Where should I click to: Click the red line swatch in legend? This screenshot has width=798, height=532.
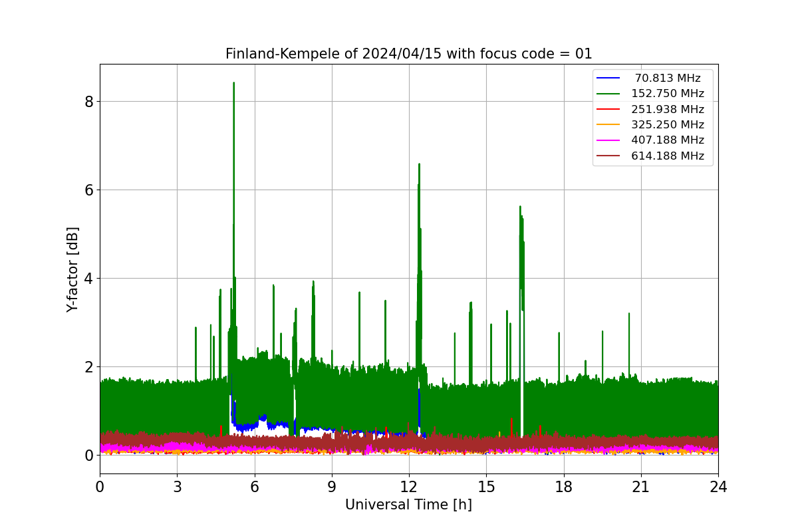click(x=609, y=109)
